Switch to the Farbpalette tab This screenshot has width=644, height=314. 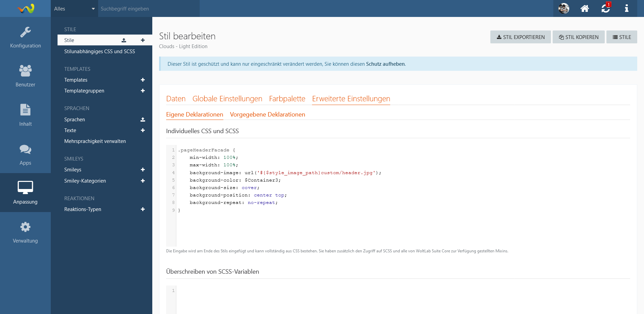287,99
